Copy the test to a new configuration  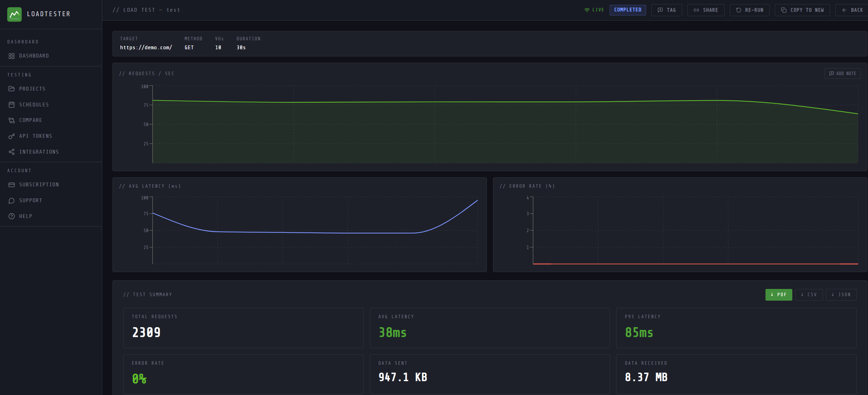click(x=802, y=10)
